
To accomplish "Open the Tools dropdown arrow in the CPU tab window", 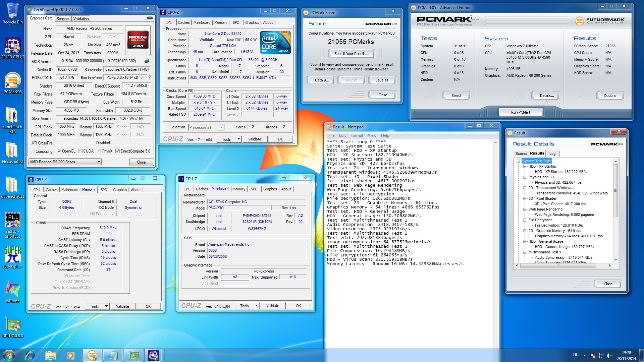I will [x=238, y=139].
